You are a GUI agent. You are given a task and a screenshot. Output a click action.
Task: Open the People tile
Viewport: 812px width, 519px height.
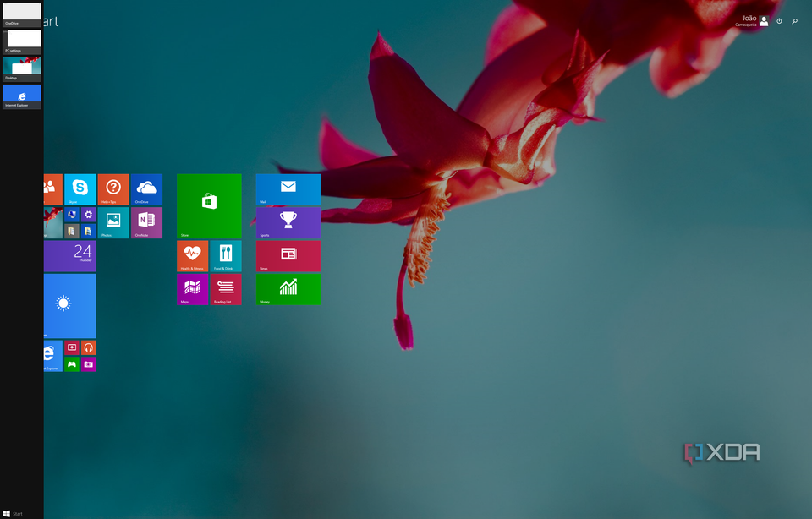52,189
